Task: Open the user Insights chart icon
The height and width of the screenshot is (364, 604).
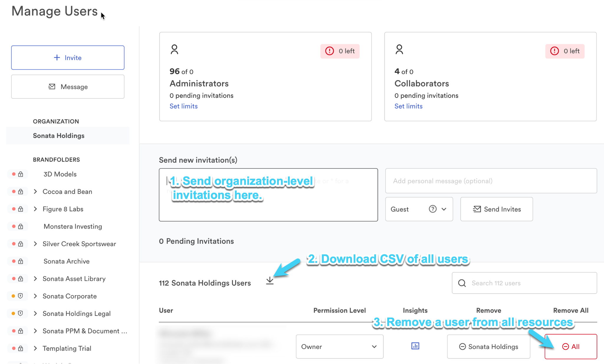Action: click(415, 346)
